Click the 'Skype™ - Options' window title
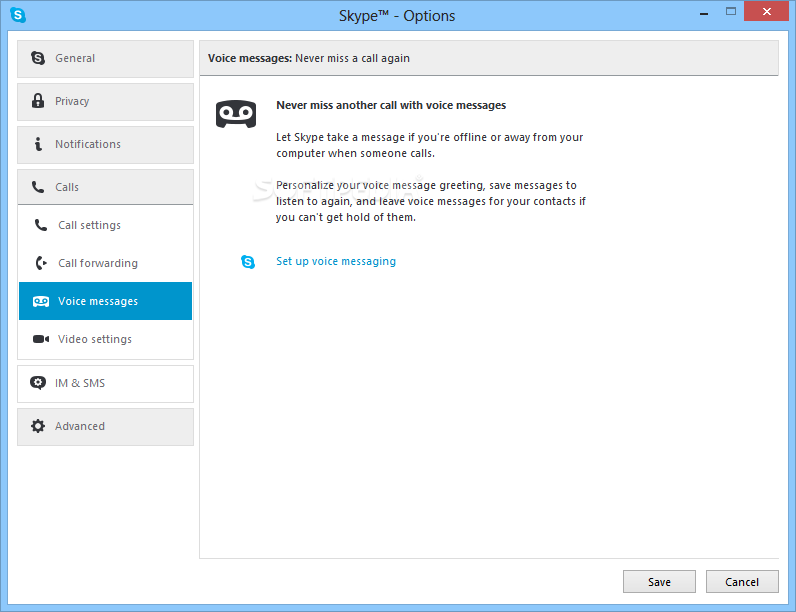This screenshot has height=612, width=796. (397, 16)
